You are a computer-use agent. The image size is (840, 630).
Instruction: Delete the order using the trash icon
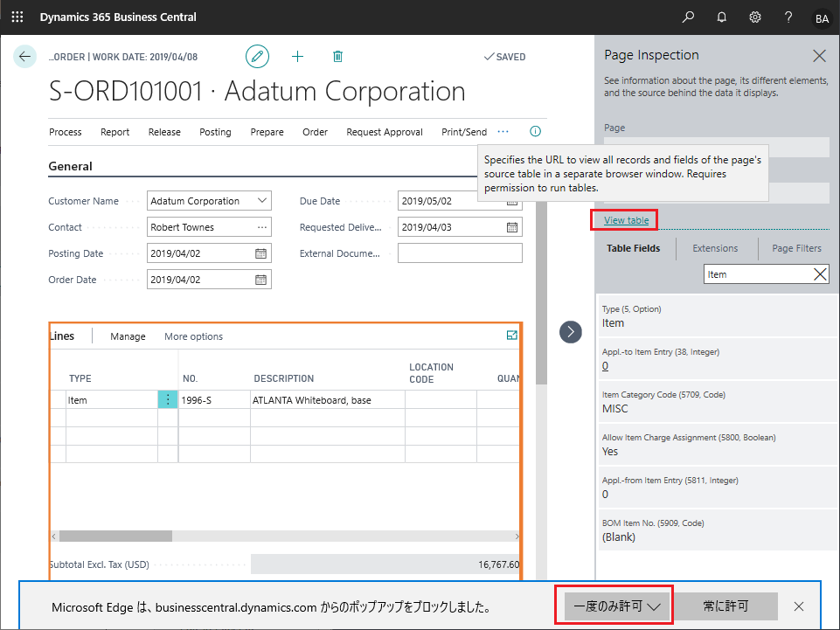(x=337, y=56)
